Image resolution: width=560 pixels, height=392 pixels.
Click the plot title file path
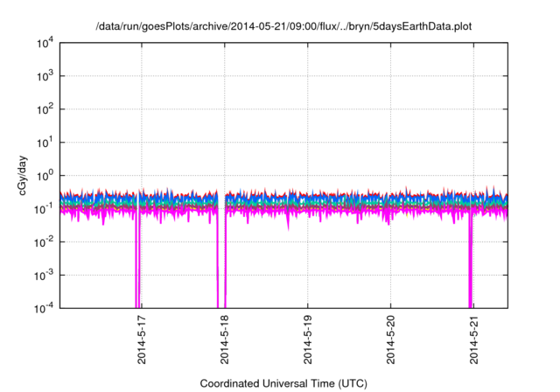point(283,26)
